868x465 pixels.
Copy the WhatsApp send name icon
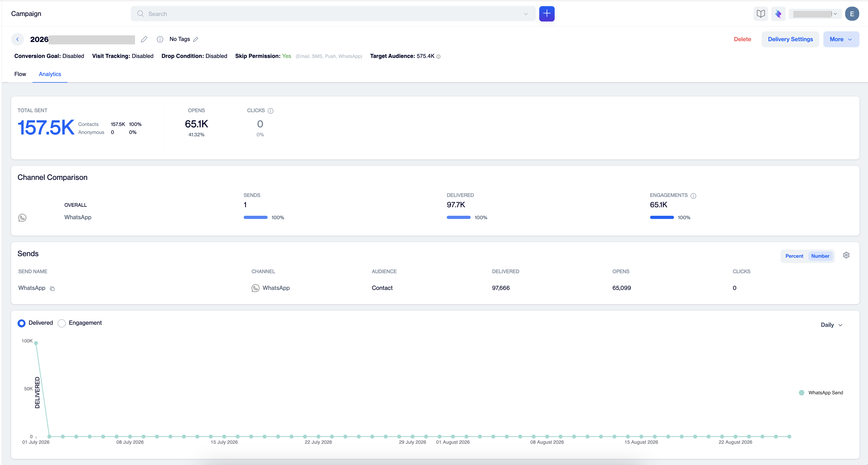click(52, 289)
